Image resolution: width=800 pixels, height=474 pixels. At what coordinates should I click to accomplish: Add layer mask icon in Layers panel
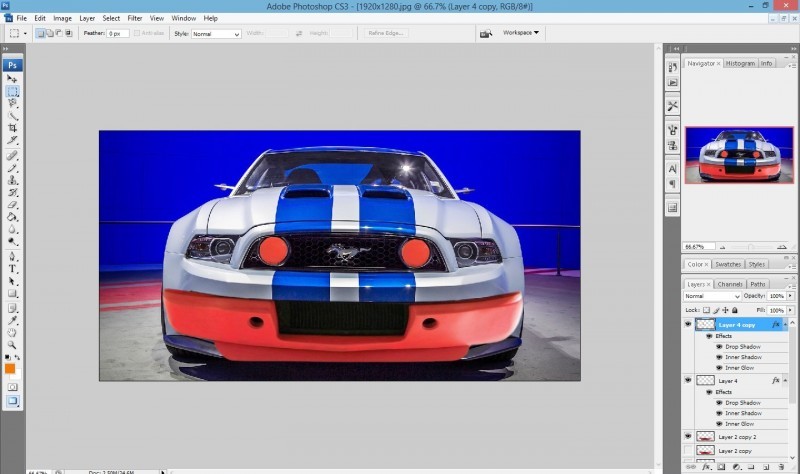pos(721,467)
